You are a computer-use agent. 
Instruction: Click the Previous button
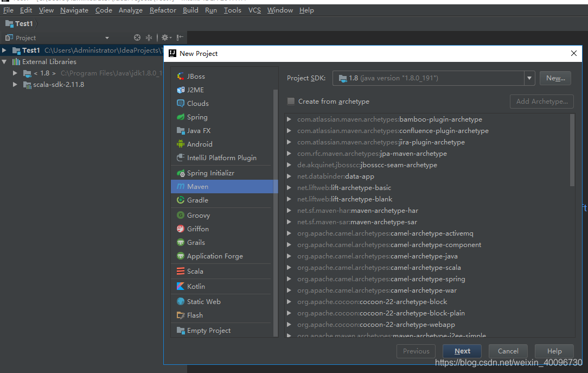(x=416, y=351)
